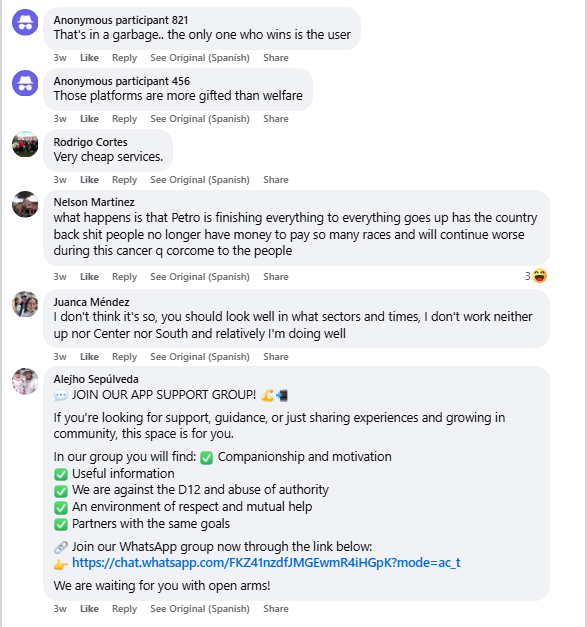Open Nelson Martinez's profile name
This screenshot has width=587, height=627.
[x=94, y=202]
